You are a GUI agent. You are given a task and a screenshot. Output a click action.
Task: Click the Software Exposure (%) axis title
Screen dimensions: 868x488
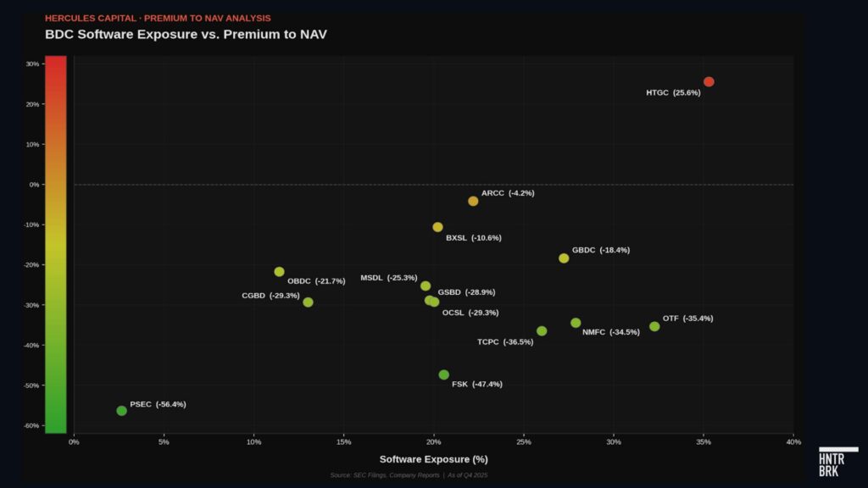433,459
